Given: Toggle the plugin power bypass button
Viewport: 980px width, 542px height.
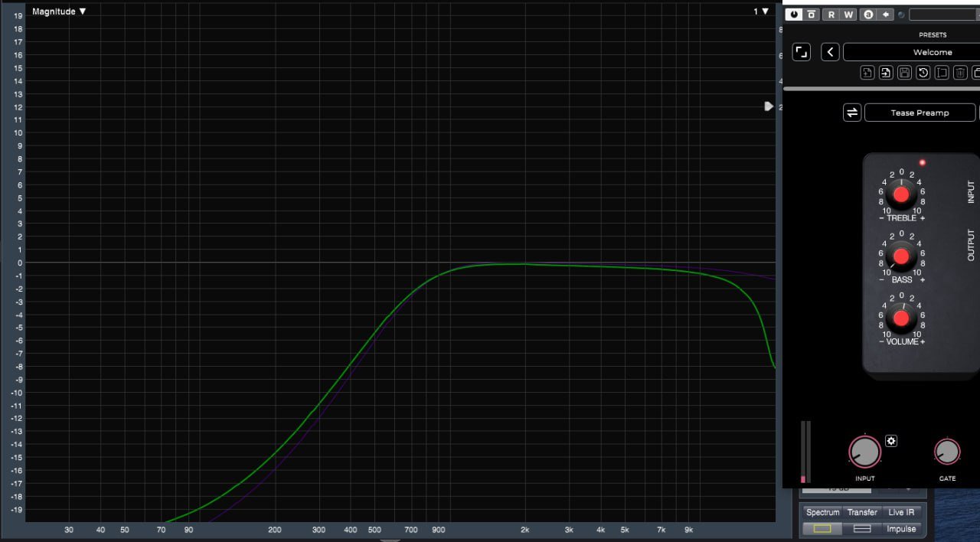Looking at the screenshot, I should tap(793, 15).
